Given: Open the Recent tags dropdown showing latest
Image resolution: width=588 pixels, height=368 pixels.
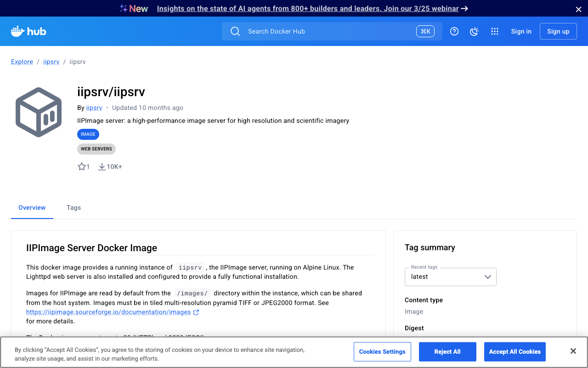Looking at the screenshot, I should [x=450, y=276].
